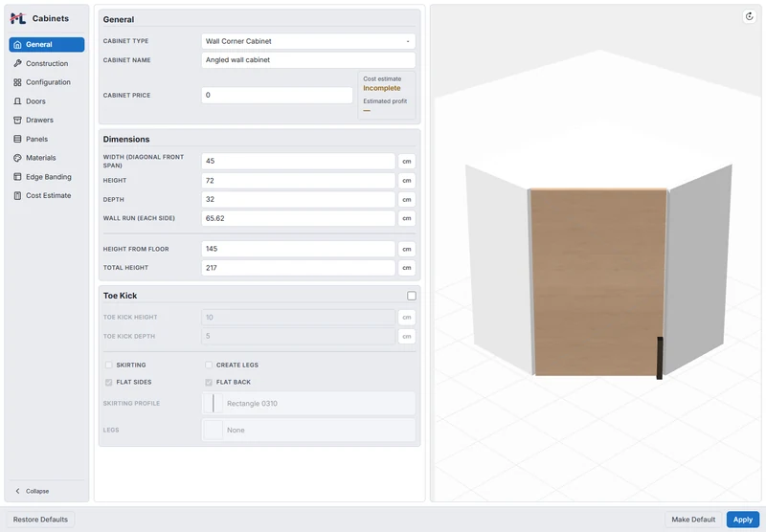Click the Apply button
766x532 pixels.
pos(743,520)
